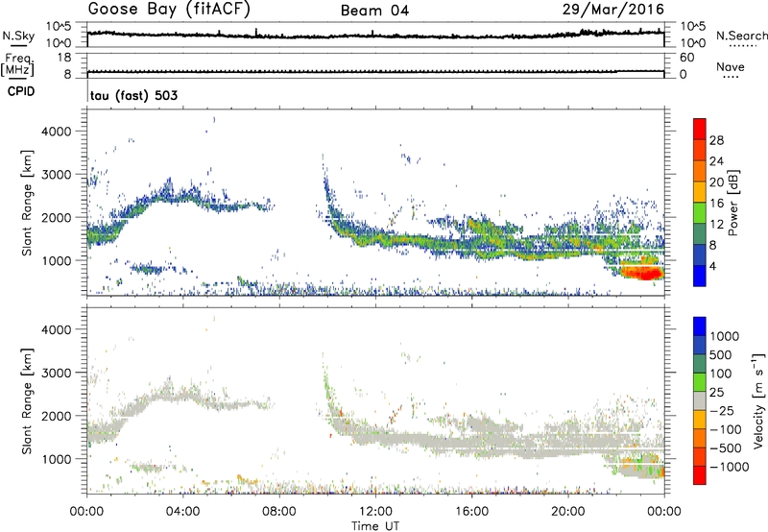768x532 pixels.
Task: Click the '4000' tick on power panel
Action: point(56,132)
